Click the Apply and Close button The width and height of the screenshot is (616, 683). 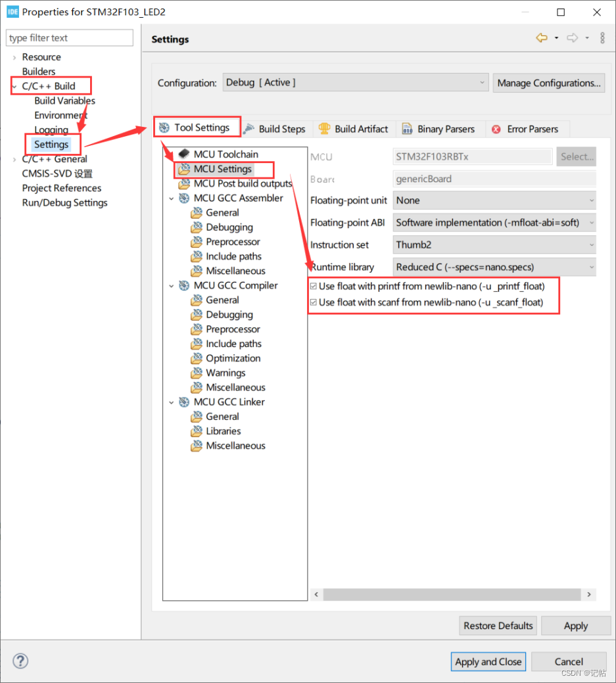pyautogui.click(x=488, y=661)
